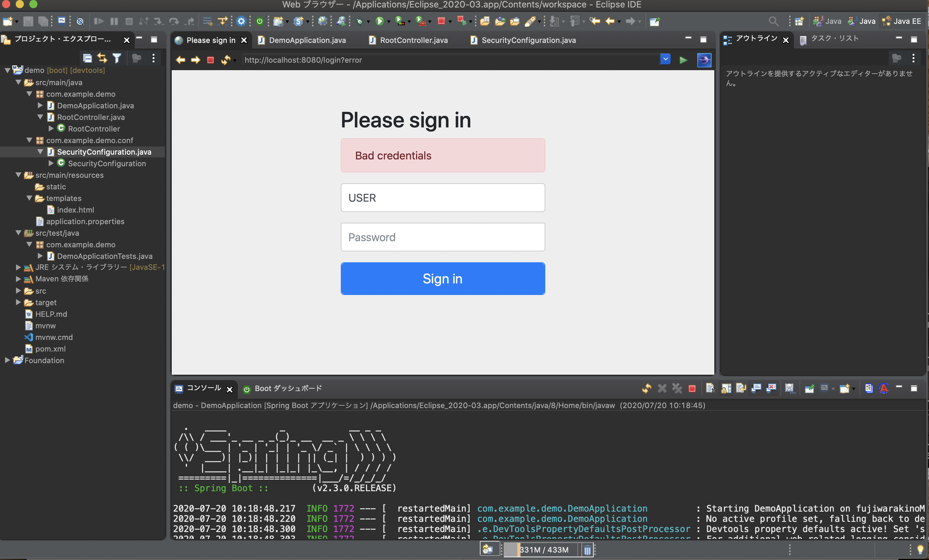Open the Boot ダッシュボード tab
This screenshot has height=560, width=929.
pyautogui.click(x=288, y=389)
